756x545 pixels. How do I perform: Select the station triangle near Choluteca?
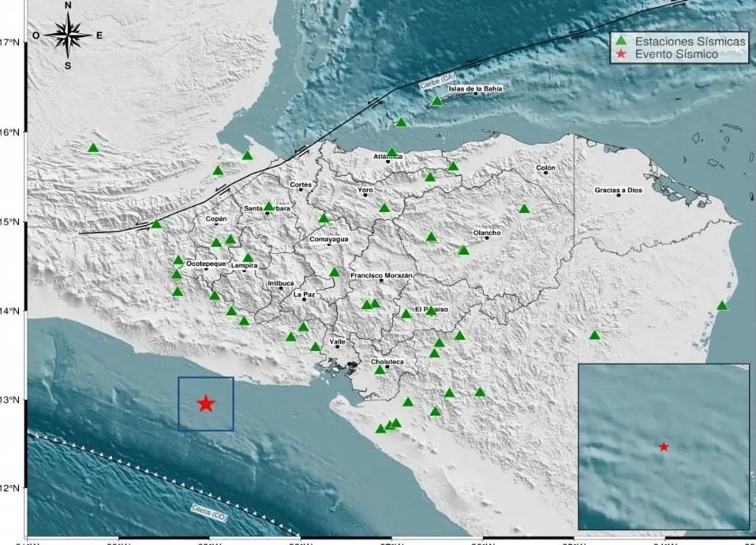pos(380,370)
